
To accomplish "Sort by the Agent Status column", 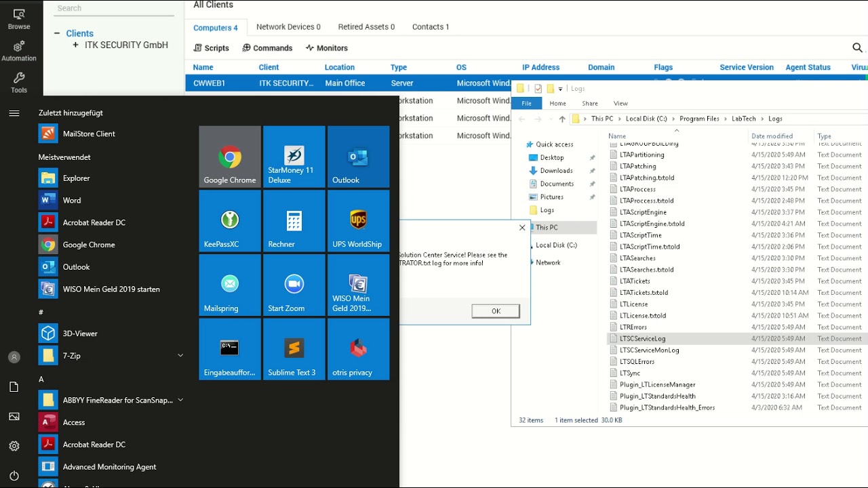I will click(808, 67).
